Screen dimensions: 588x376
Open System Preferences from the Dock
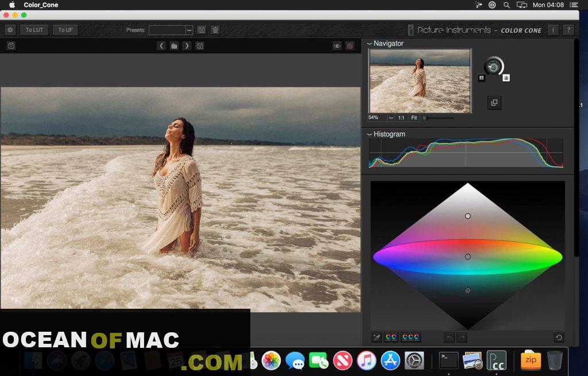pyautogui.click(x=414, y=360)
